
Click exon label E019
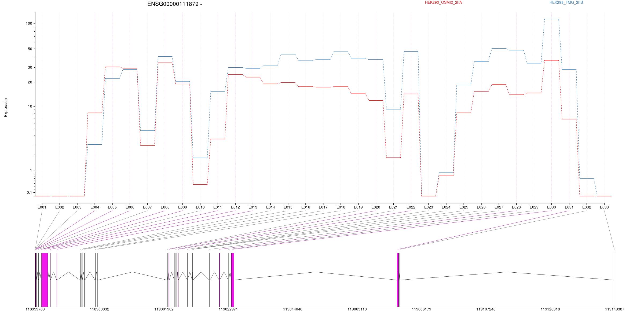point(358,207)
